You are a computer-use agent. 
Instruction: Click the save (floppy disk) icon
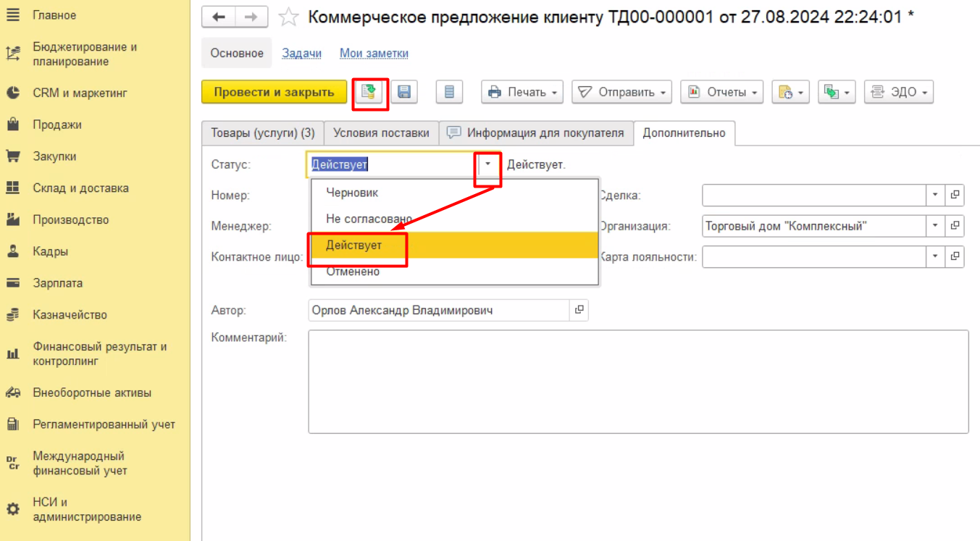coord(404,92)
